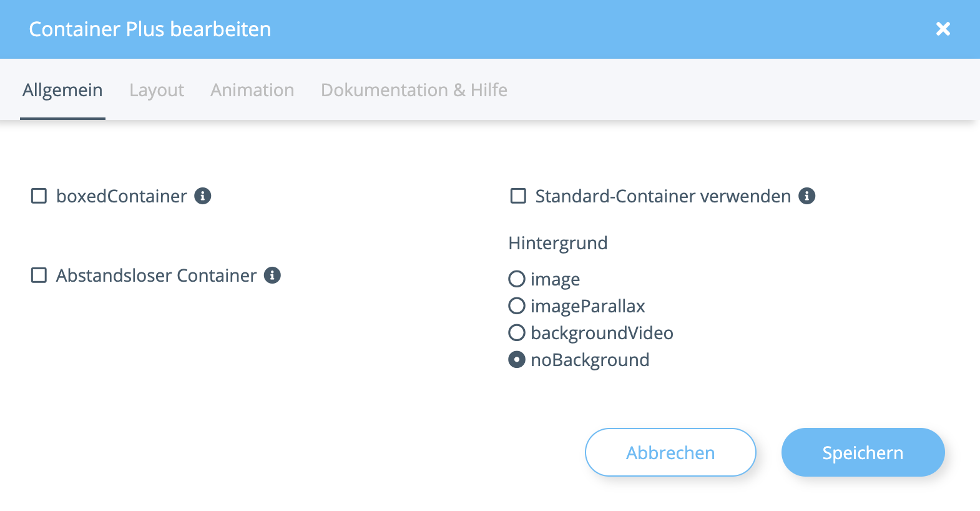Switch to the Allgemein tab
This screenshot has height=511, width=980.
point(62,91)
